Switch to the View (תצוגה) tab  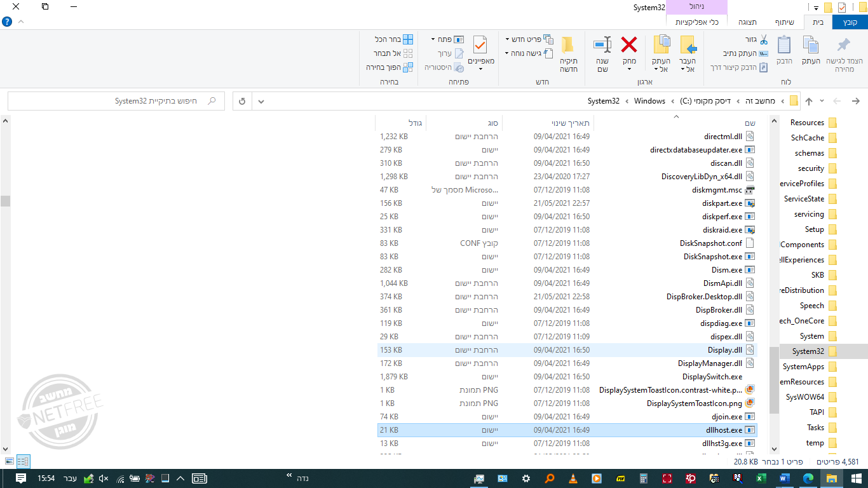pos(747,22)
